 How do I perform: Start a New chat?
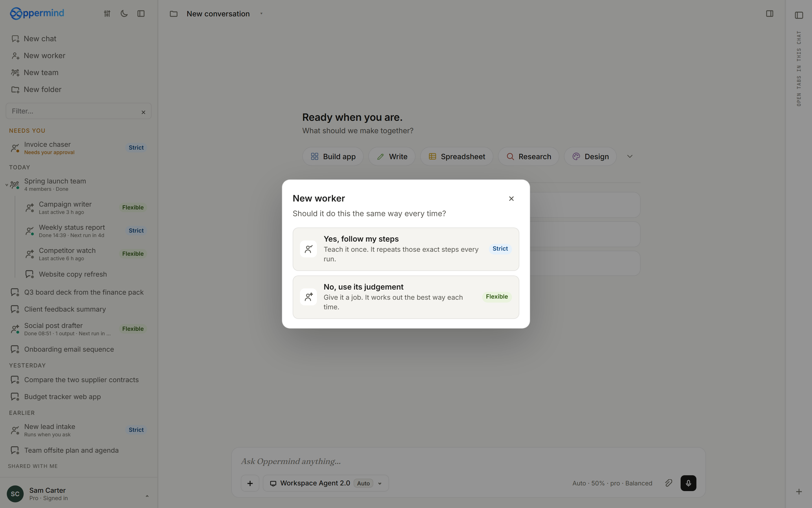point(79,39)
